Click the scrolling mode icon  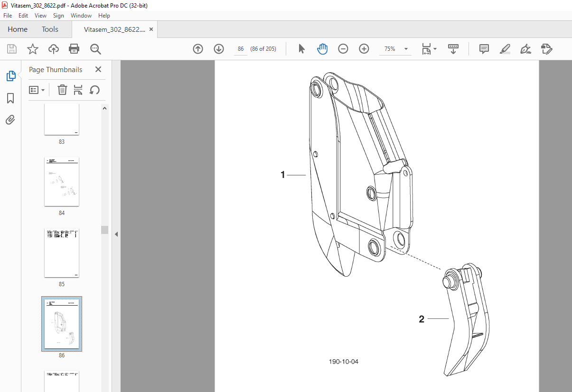pos(453,49)
